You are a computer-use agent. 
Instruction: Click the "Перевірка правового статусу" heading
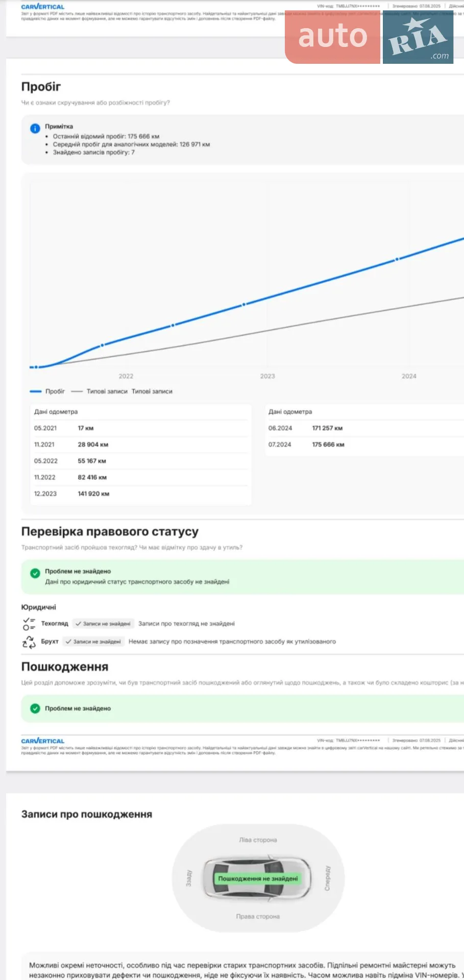(110, 532)
